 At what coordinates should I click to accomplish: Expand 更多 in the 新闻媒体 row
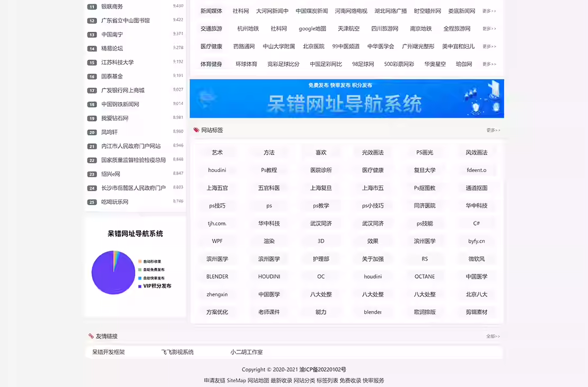(x=489, y=11)
